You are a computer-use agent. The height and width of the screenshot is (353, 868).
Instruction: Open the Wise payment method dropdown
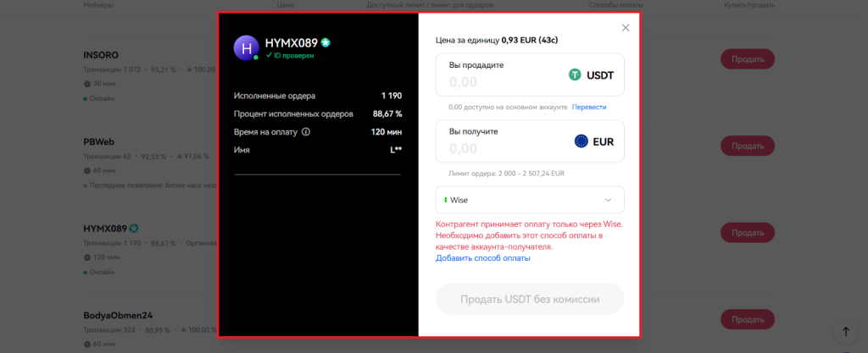click(530, 200)
